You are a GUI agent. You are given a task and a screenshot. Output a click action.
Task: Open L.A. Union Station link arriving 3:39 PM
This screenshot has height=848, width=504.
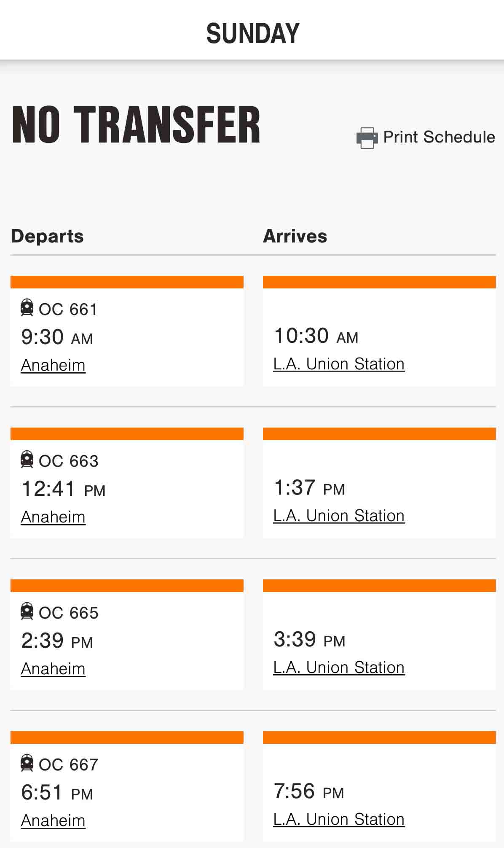pos(339,668)
